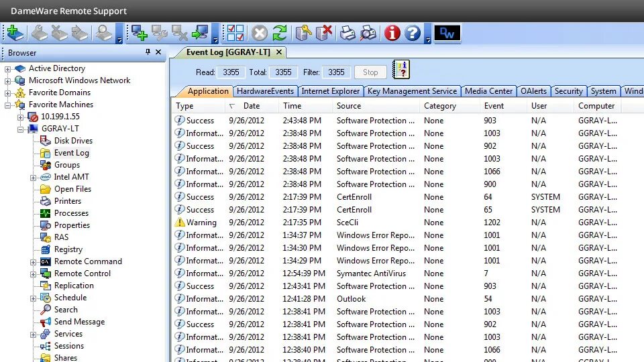Expand the Favorite Domains node

click(x=7, y=93)
